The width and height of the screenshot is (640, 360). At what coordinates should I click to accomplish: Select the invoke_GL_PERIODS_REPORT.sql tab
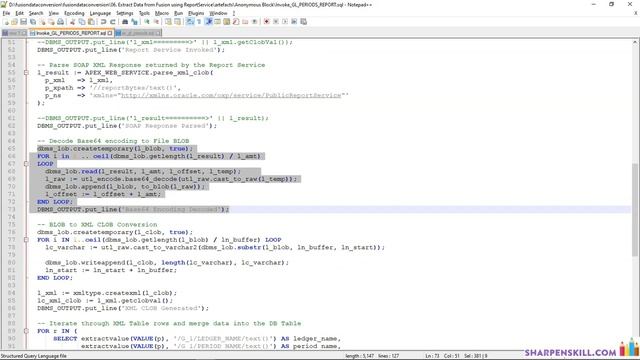coord(71,33)
